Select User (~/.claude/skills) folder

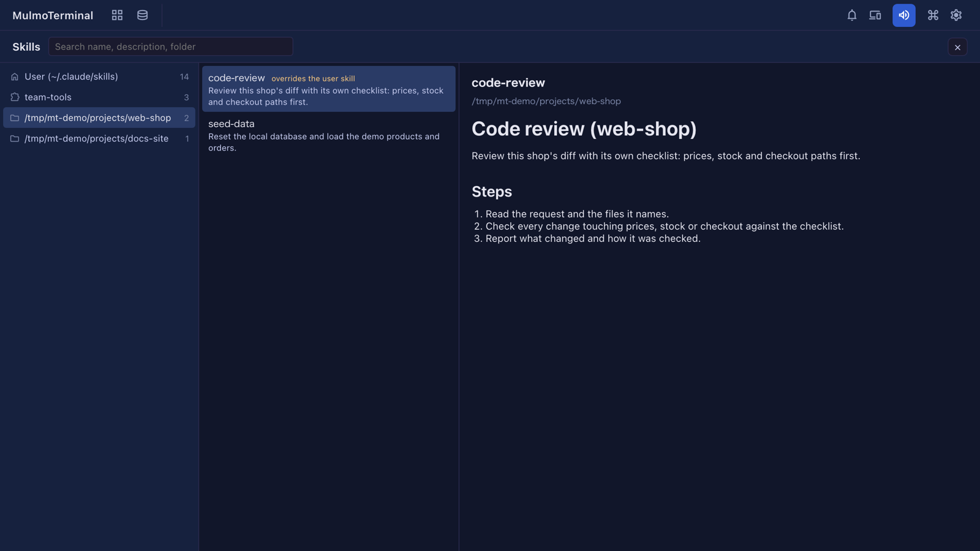(x=99, y=77)
